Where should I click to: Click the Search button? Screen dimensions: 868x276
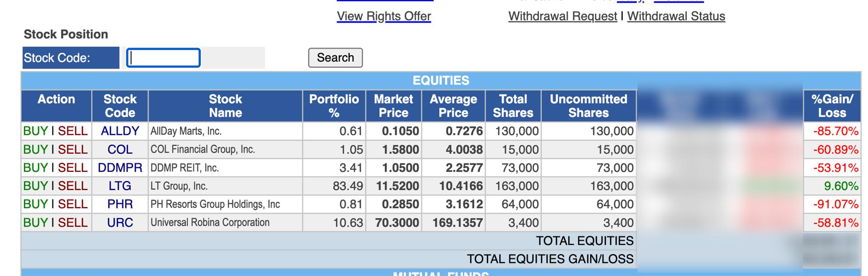pyautogui.click(x=335, y=58)
